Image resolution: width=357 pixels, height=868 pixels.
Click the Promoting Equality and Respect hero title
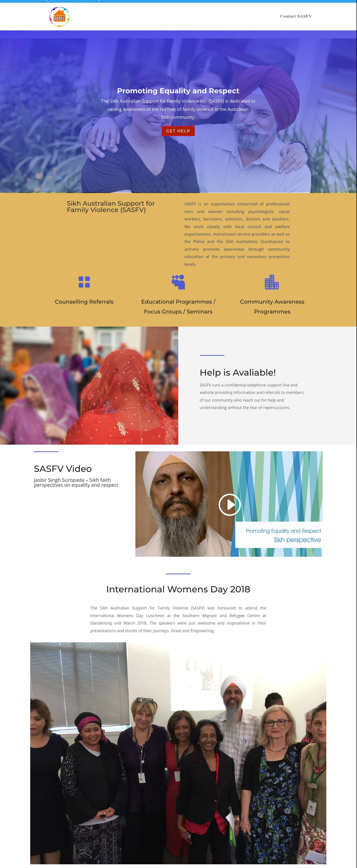(x=178, y=91)
